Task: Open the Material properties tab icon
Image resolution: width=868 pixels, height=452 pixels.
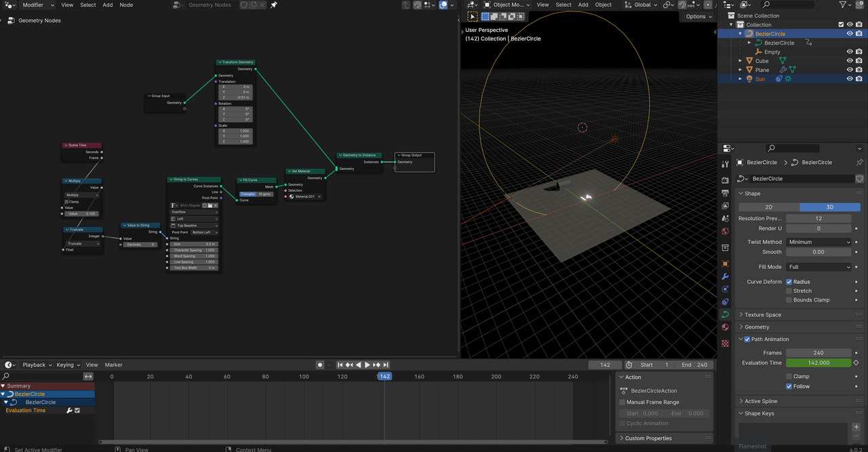Action: point(725,327)
